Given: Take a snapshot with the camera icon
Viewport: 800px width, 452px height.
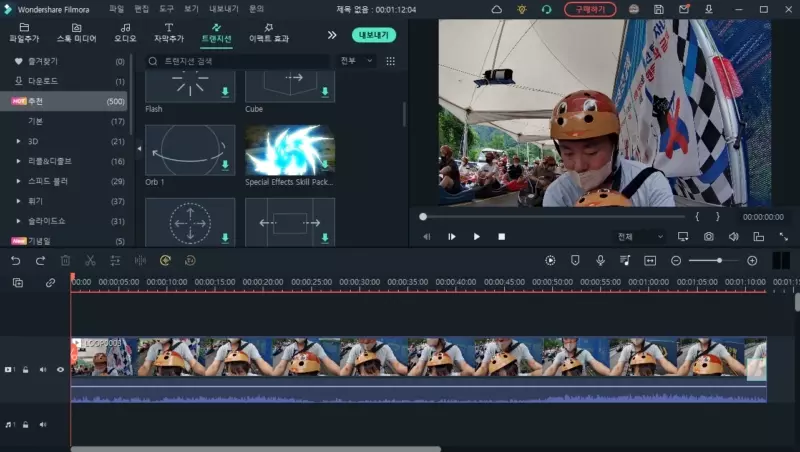Looking at the screenshot, I should [x=709, y=237].
